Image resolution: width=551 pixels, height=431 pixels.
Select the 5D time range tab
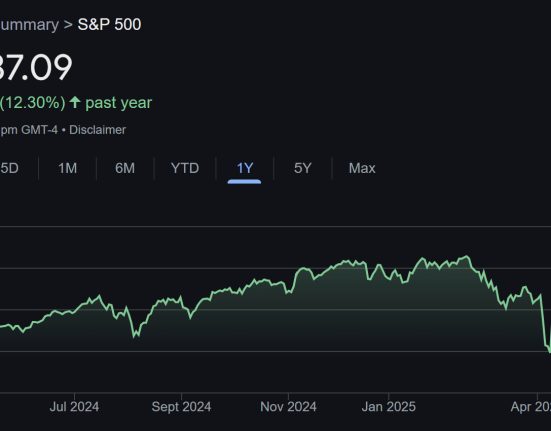pyautogui.click(x=9, y=168)
